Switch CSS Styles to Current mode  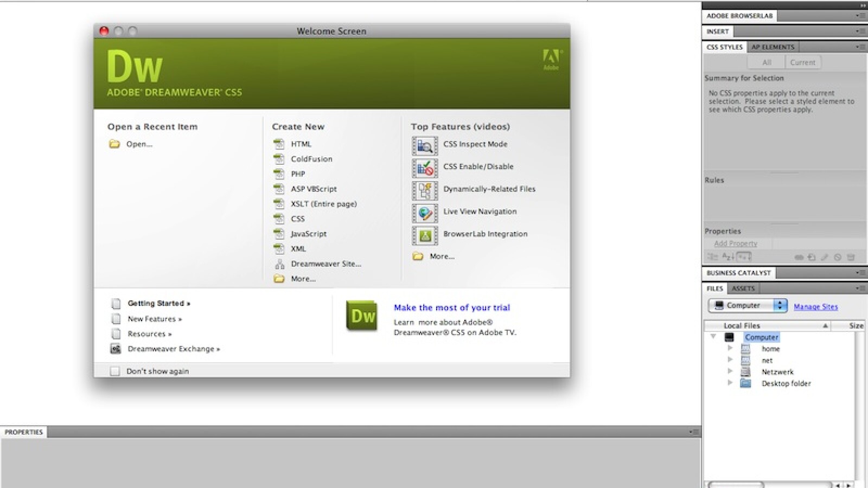click(802, 62)
